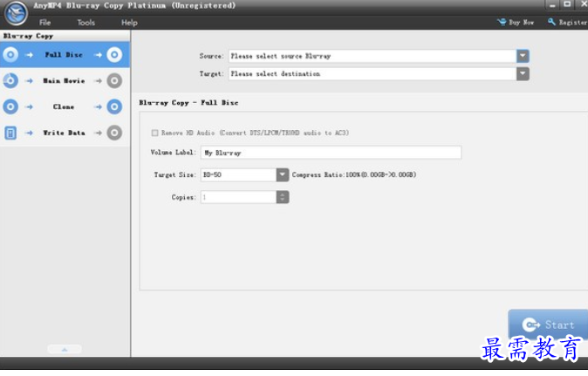Click the AnyMP4 application logo icon
The height and width of the screenshot is (376, 588).
(16, 13)
